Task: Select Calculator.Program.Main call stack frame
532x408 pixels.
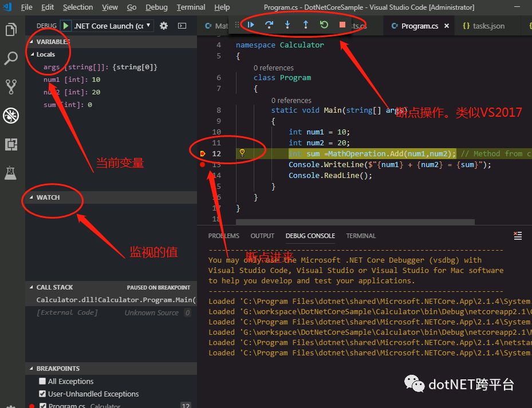Action: tap(111, 300)
